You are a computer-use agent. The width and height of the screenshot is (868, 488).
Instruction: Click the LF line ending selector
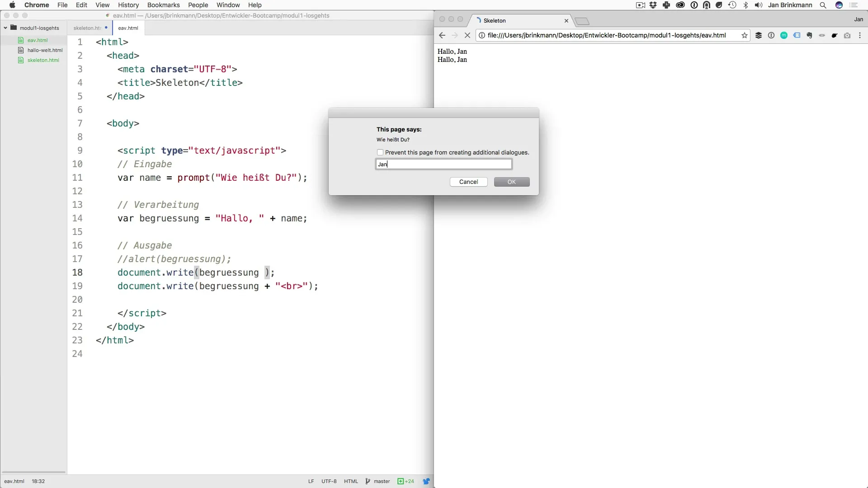click(311, 481)
